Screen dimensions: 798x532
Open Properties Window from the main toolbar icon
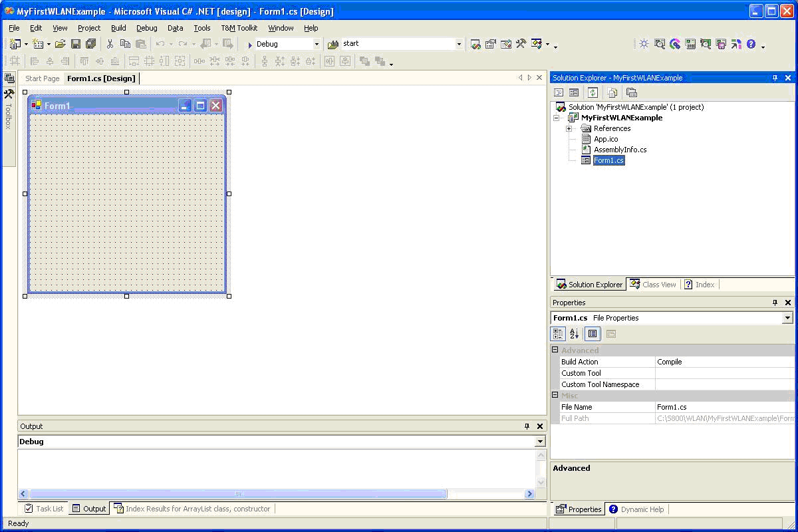(x=491, y=44)
